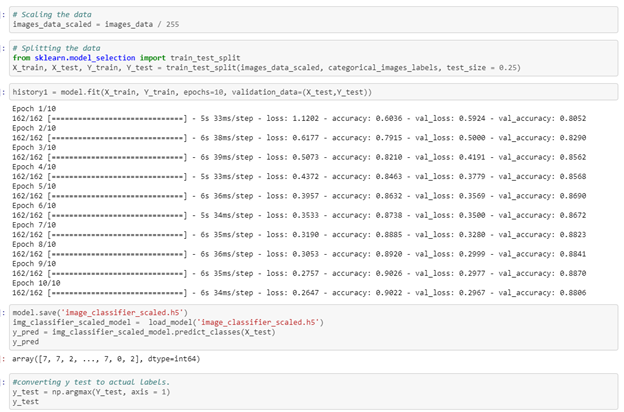Click the 'Epoch 5/10' output line
This screenshot has width=624, height=412.
(34, 186)
